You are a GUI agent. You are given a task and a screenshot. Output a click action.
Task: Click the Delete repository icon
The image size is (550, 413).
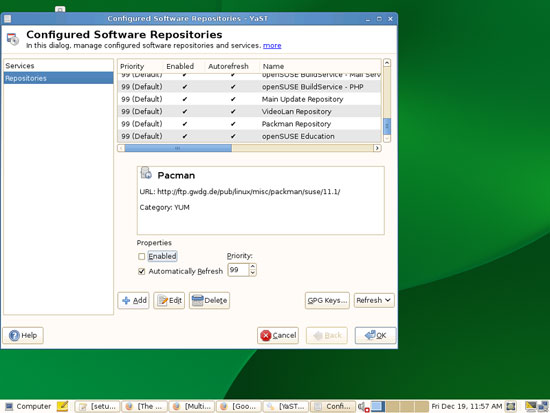click(197, 300)
